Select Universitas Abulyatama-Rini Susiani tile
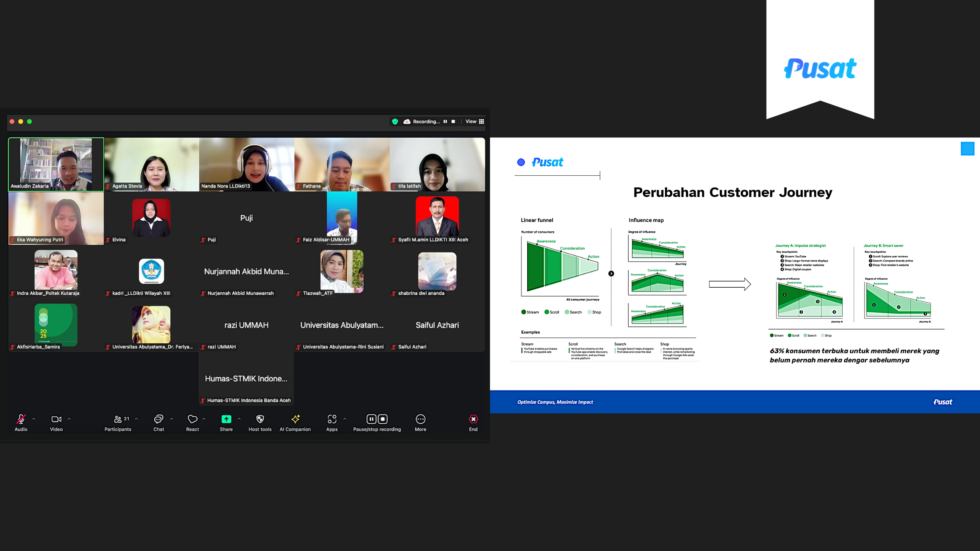980x551 pixels. click(x=342, y=325)
